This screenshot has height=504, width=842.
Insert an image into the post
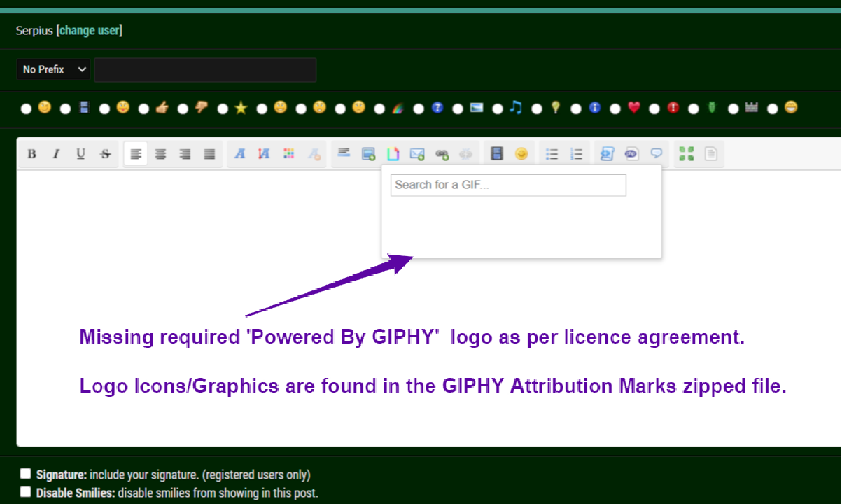click(368, 154)
